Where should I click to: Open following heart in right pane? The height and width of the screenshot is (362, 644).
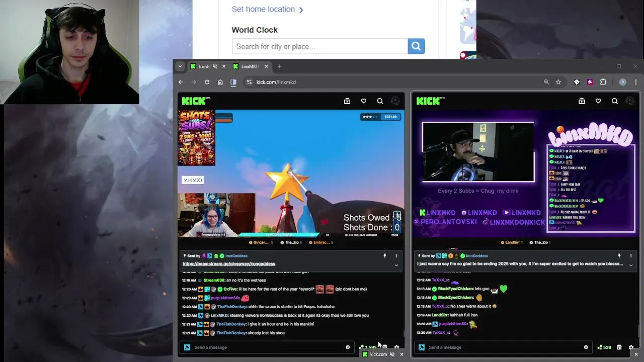[598, 101]
